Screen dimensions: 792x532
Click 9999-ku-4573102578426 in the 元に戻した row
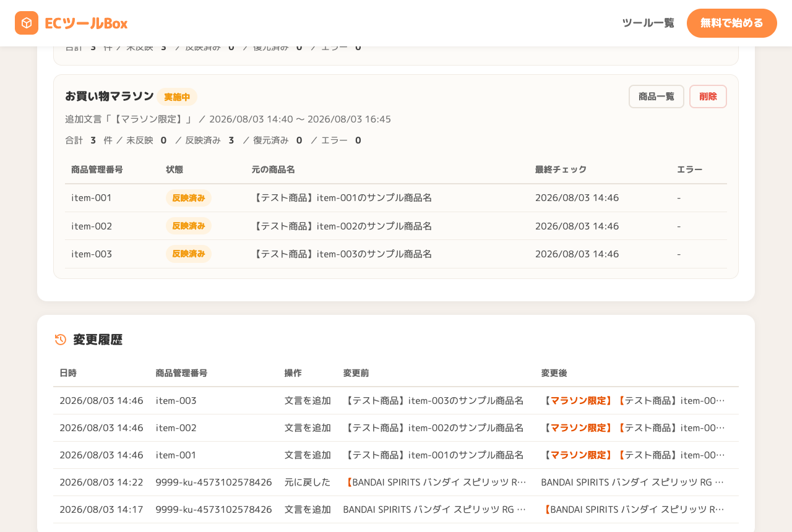pyautogui.click(x=214, y=482)
